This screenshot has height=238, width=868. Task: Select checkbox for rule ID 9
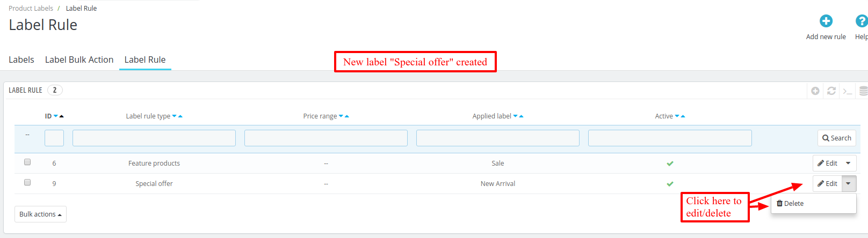click(27, 182)
